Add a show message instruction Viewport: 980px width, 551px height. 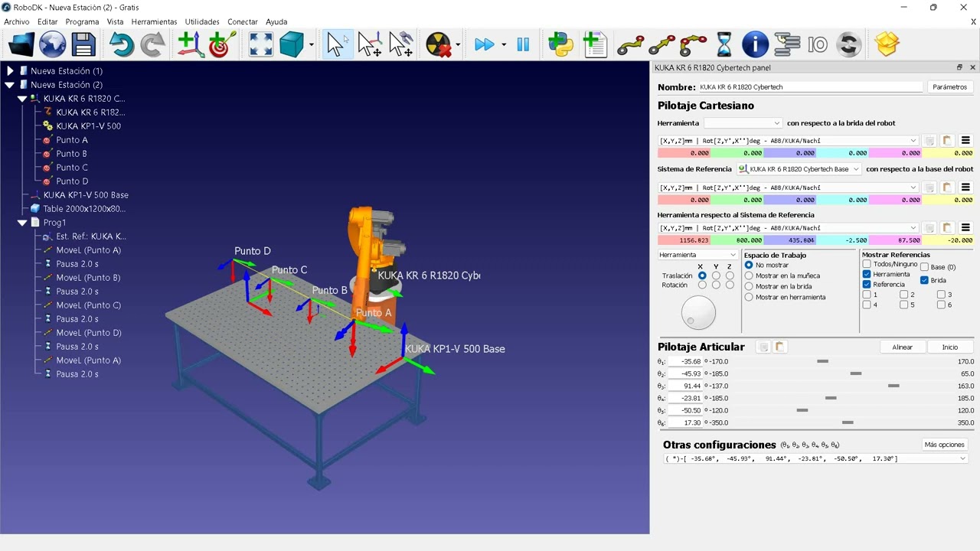(755, 44)
